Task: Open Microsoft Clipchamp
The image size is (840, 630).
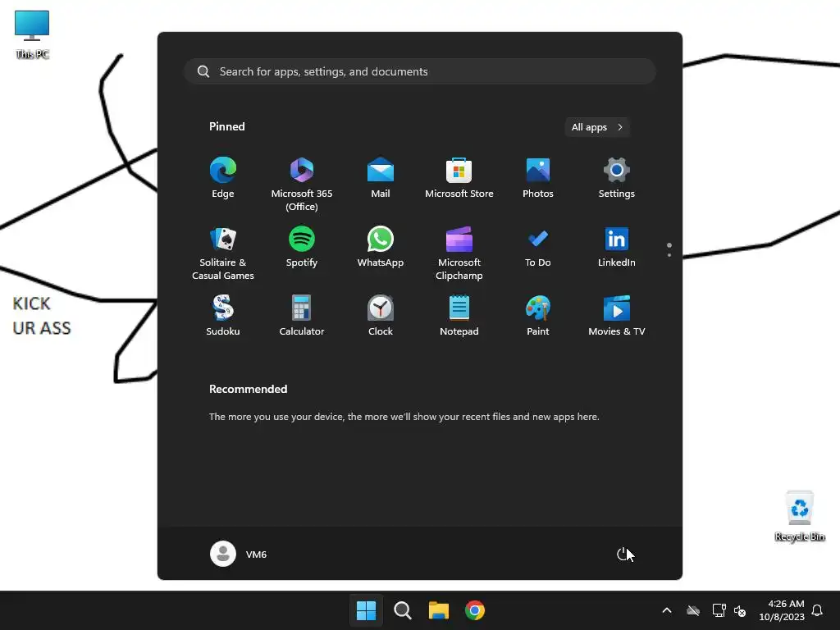Action: [459, 253]
